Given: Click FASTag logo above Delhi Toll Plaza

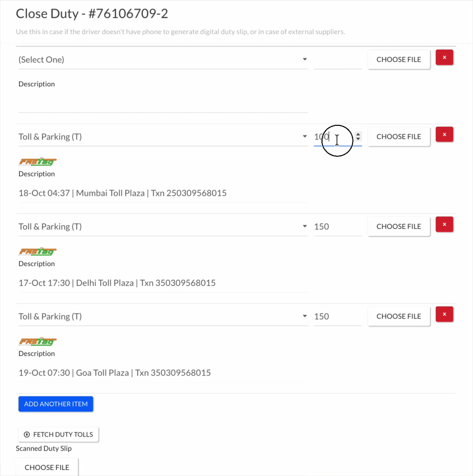Looking at the screenshot, I should [x=38, y=251].
